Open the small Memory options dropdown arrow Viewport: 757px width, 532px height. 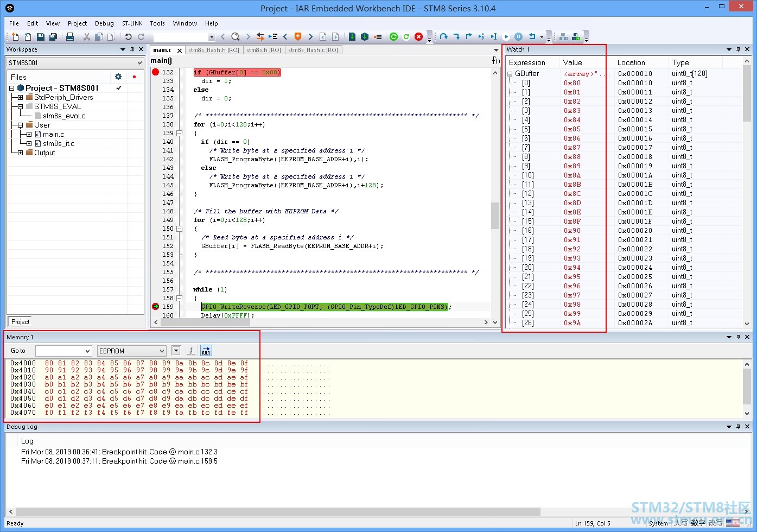tap(176, 351)
